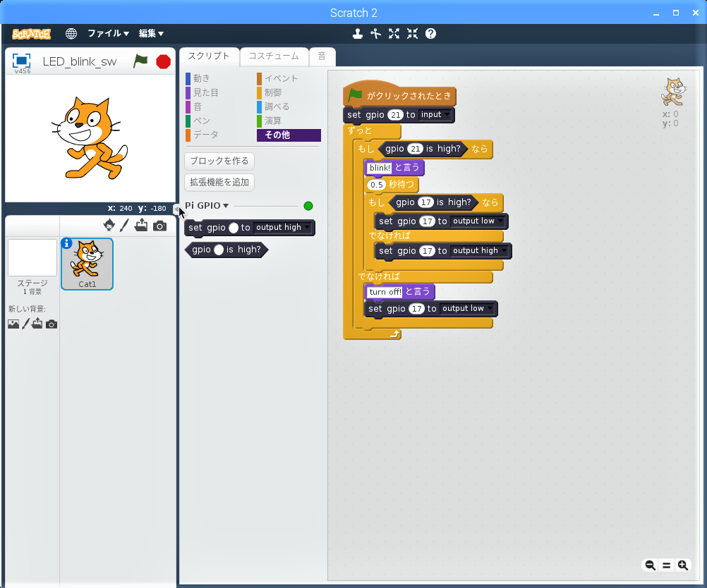Select the Duplicate stamp tool
The height and width of the screenshot is (588, 707).
pyautogui.click(x=358, y=34)
